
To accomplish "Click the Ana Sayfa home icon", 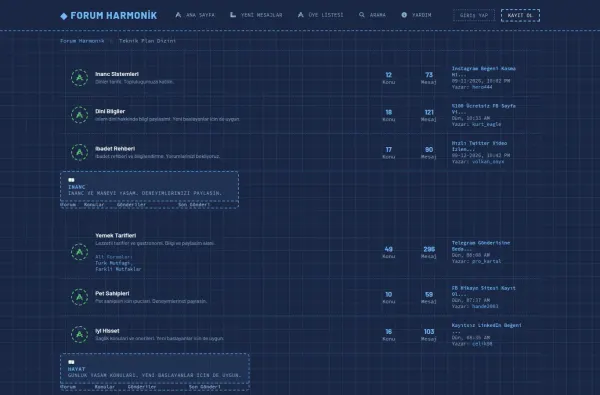I will [178, 15].
